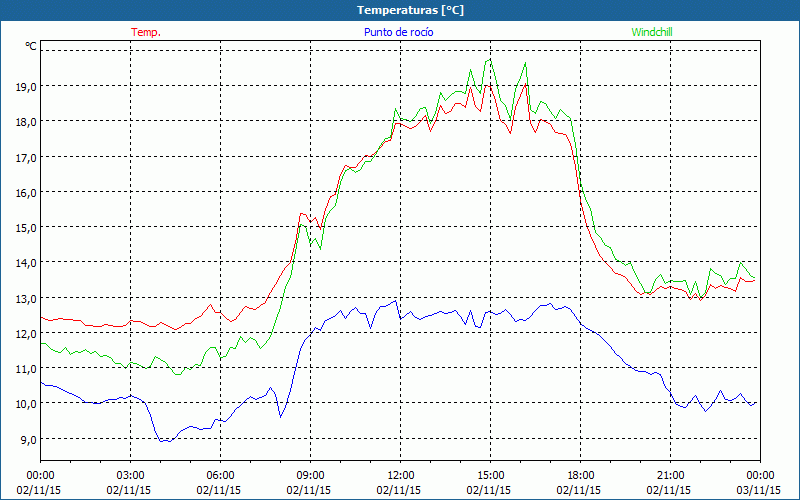This screenshot has width=800, height=500.
Task: Click the 06:00 time axis label
Action: tap(220, 476)
